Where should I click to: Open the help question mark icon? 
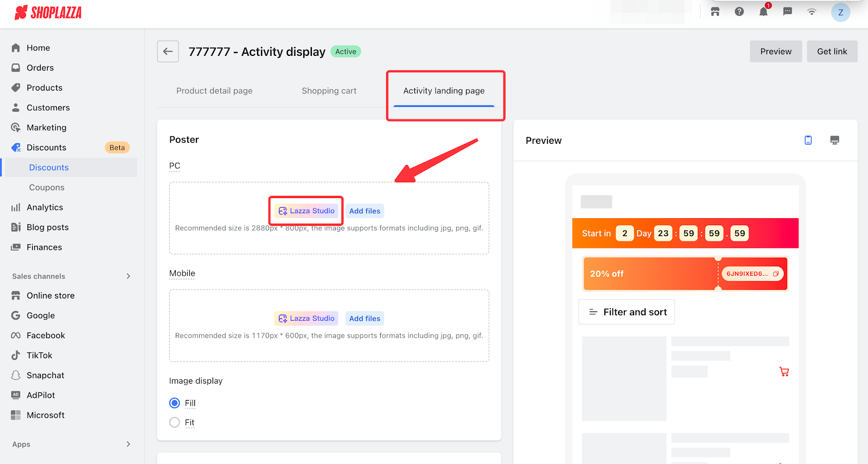tap(739, 12)
